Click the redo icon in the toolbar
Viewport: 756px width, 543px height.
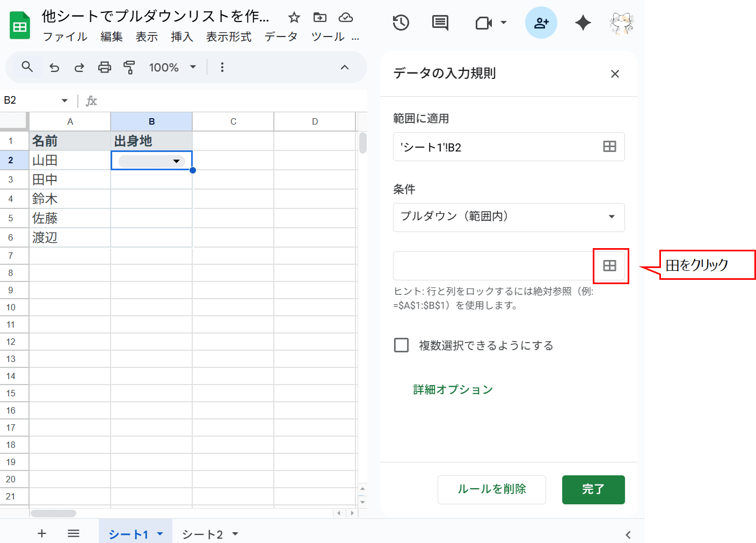click(x=79, y=67)
